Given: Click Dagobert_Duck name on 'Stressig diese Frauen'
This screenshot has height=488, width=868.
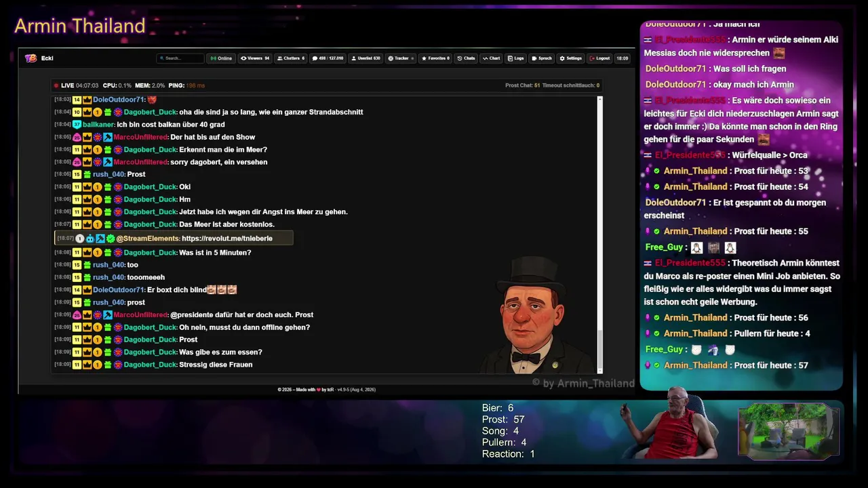Looking at the screenshot, I should (x=150, y=365).
